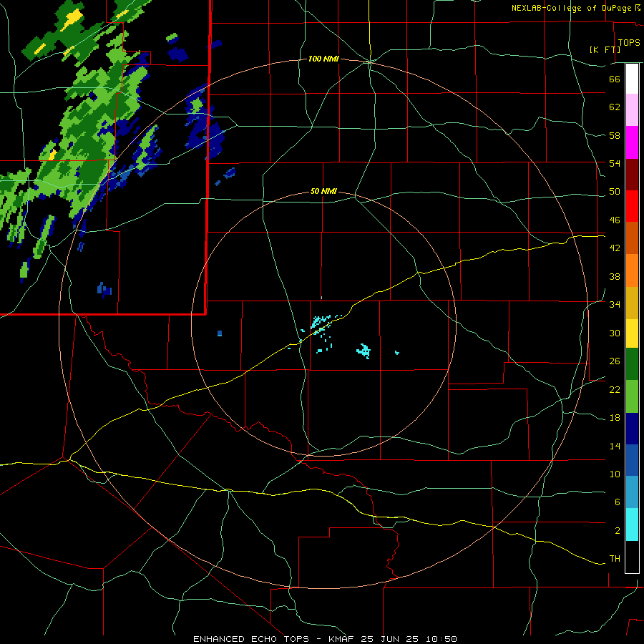Click the "66" legend value
Screen dimensions: 644x644
click(615, 79)
